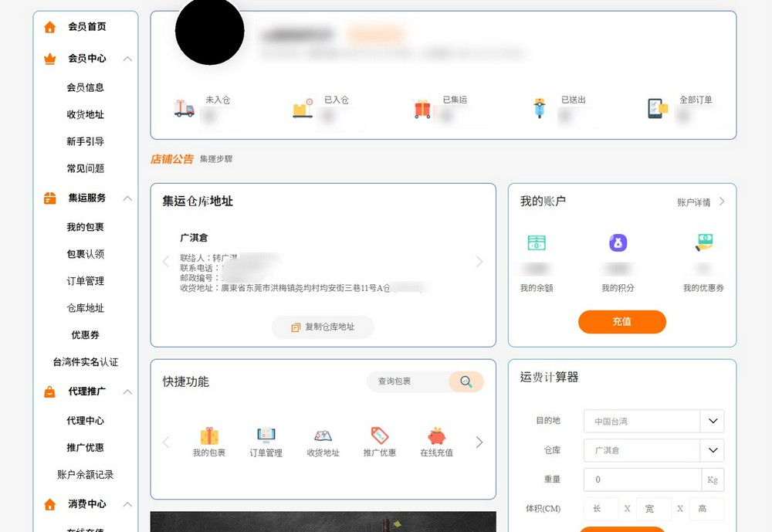Open 推广优惠 tag icon
This screenshot has width=772, height=532.
[x=379, y=435]
